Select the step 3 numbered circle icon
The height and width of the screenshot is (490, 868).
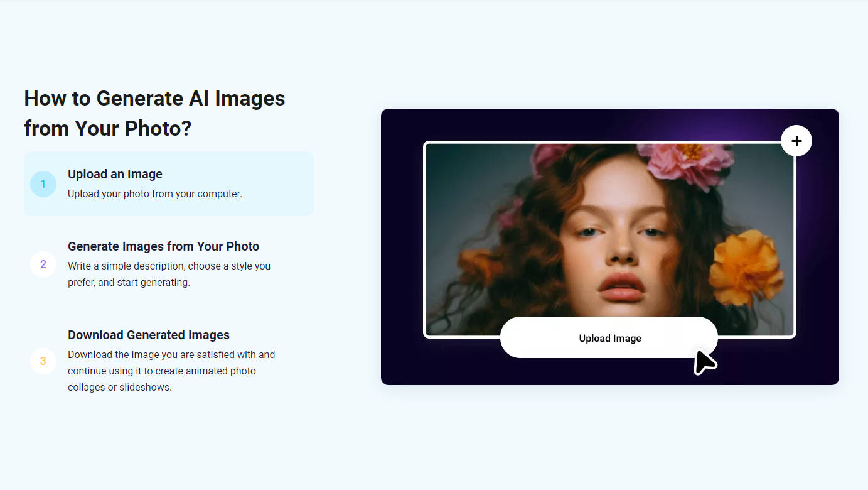click(43, 361)
